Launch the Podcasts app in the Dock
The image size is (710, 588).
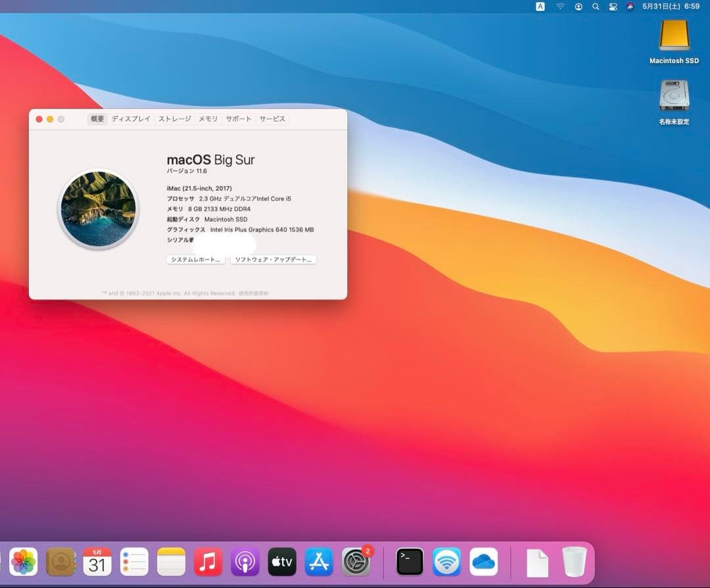click(245, 562)
